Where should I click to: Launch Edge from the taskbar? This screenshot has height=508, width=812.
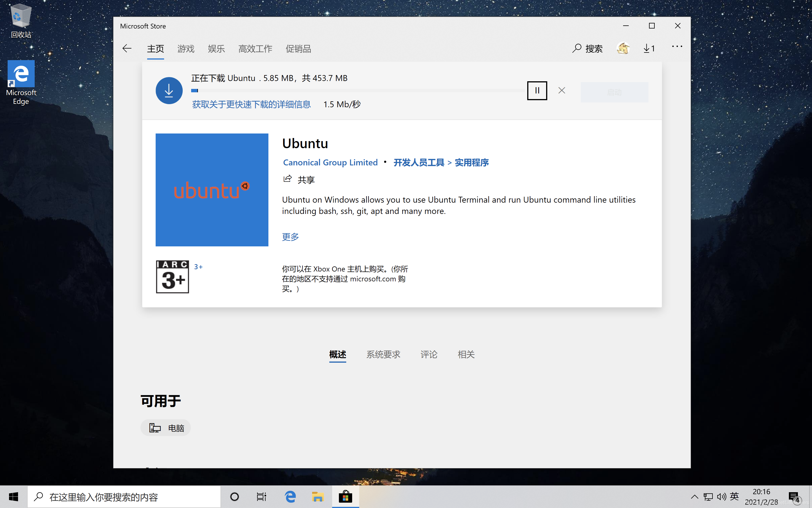[x=290, y=497]
